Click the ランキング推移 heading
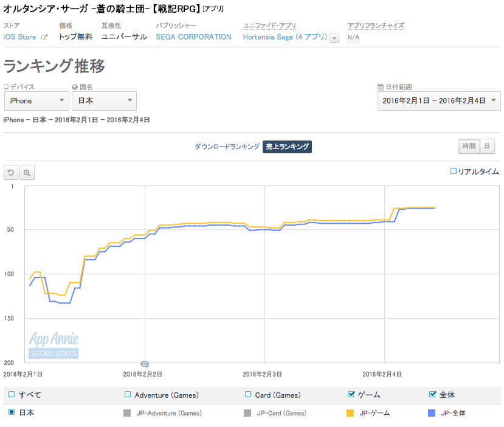Screen dimensions: 504x427 54,66
